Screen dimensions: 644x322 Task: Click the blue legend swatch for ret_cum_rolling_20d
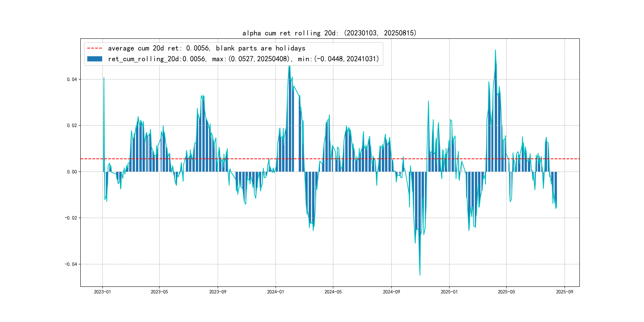pyautogui.click(x=94, y=59)
